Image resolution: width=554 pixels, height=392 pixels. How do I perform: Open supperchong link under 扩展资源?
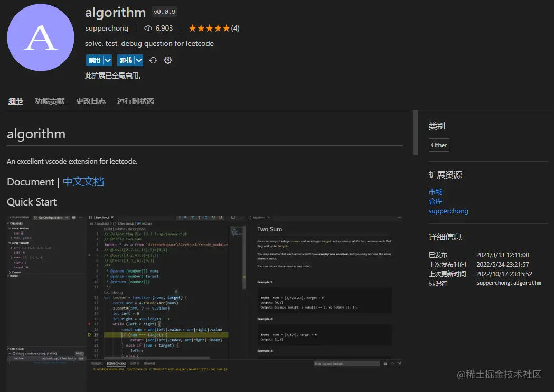(448, 211)
